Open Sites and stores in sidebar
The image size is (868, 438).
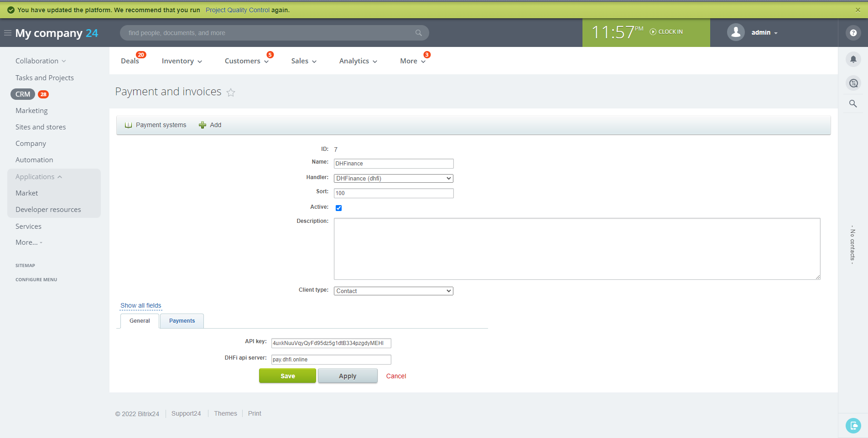41,127
